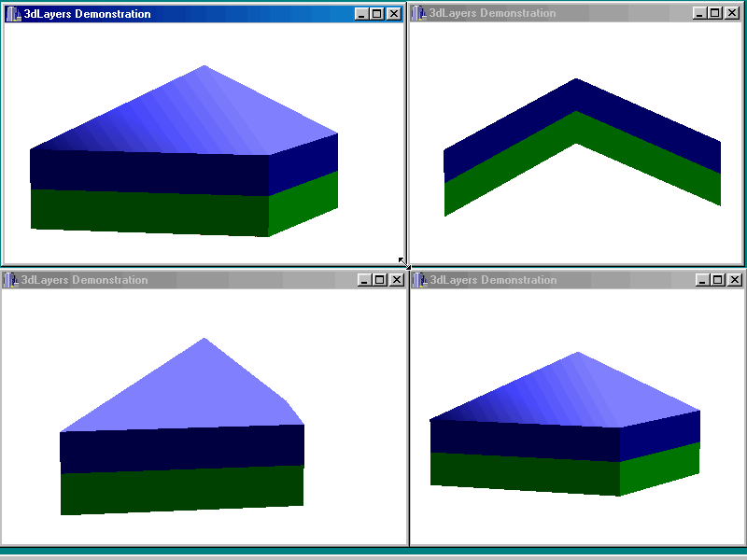Close the top-right 3dLayers window
Screen dimensions: 747x560
732,14
